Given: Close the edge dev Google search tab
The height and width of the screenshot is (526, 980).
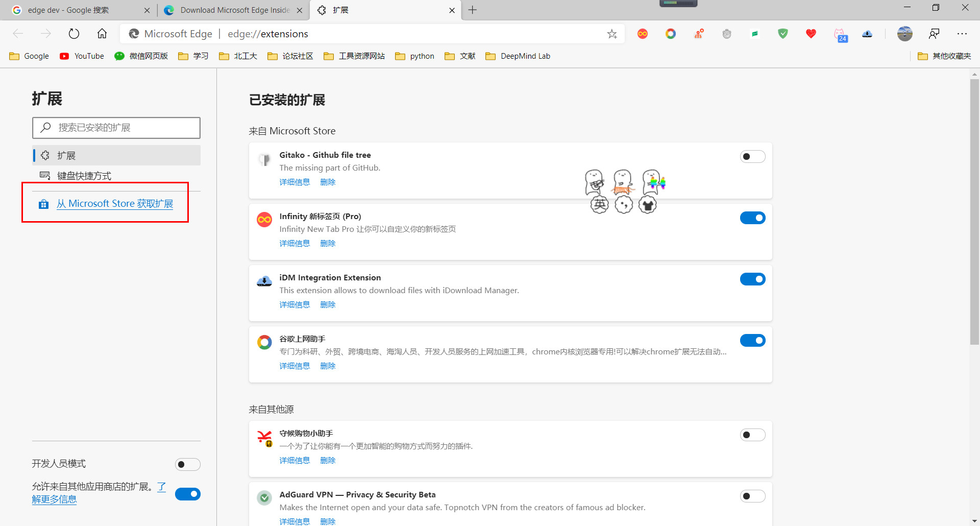Looking at the screenshot, I should [147, 10].
